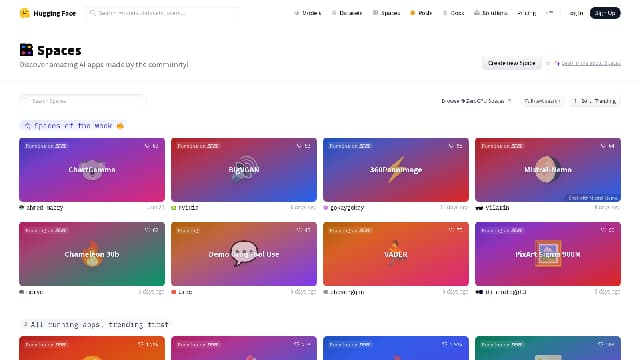Click the Solutions icon in the navigation bar
The image size is (640, 360).
476,13
